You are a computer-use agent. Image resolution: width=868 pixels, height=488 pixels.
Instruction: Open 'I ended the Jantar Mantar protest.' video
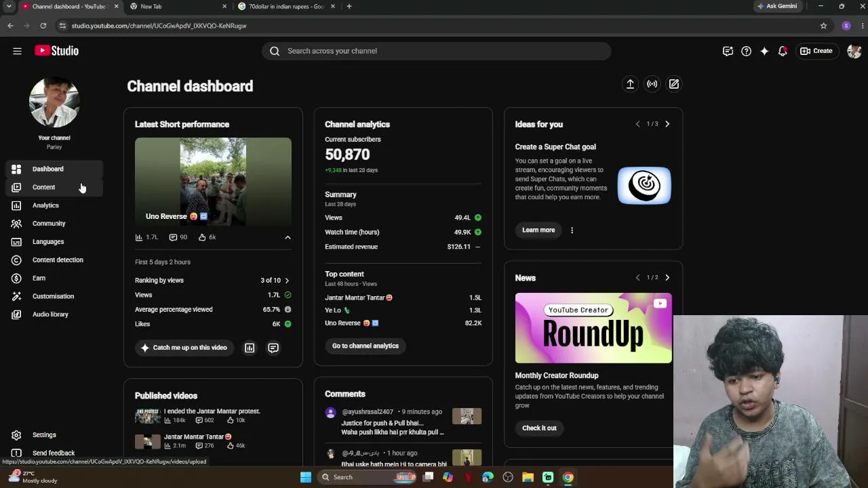tap(212, 411)
